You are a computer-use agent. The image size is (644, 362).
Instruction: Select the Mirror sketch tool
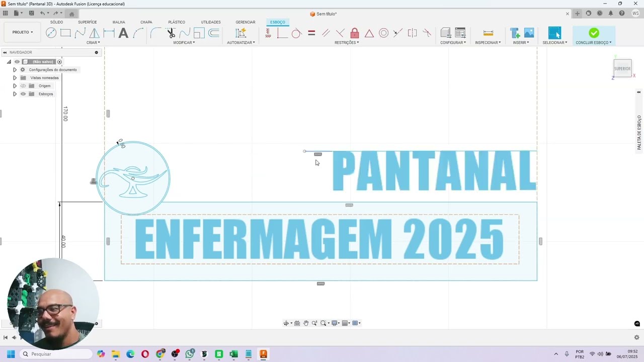[94, 33]
